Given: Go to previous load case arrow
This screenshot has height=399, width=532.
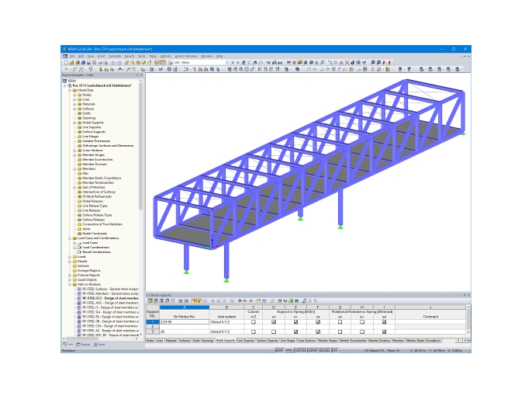Looking at the screenshot, I should (233, 62).
